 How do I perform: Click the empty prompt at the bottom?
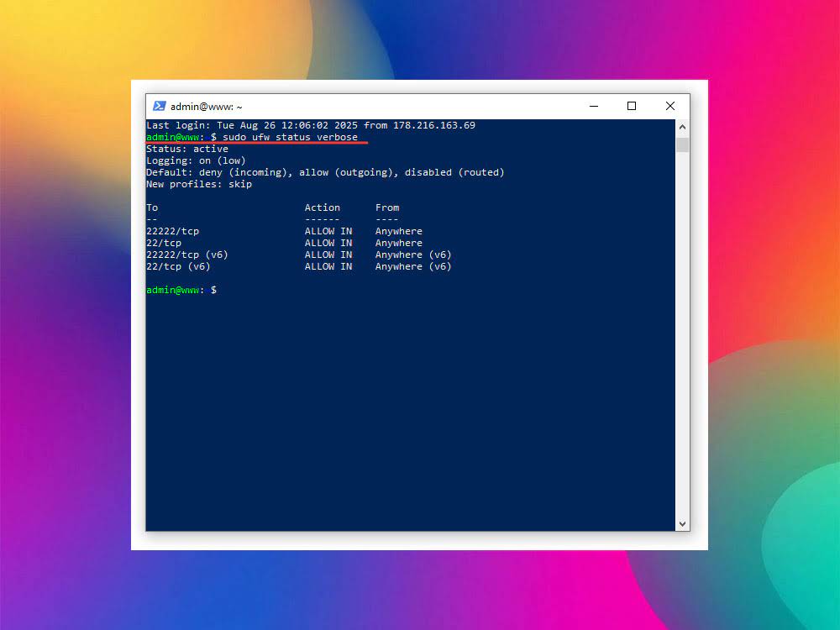point(181,290)
